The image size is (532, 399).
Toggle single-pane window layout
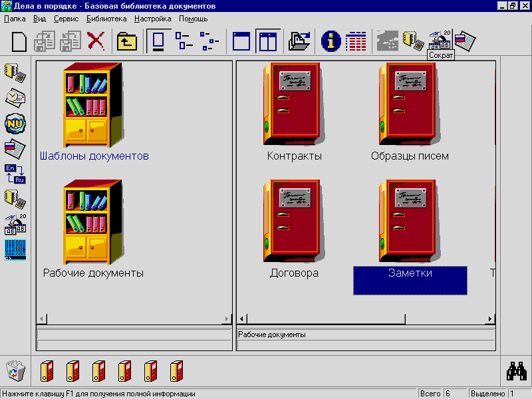click(x=241, y=42)
